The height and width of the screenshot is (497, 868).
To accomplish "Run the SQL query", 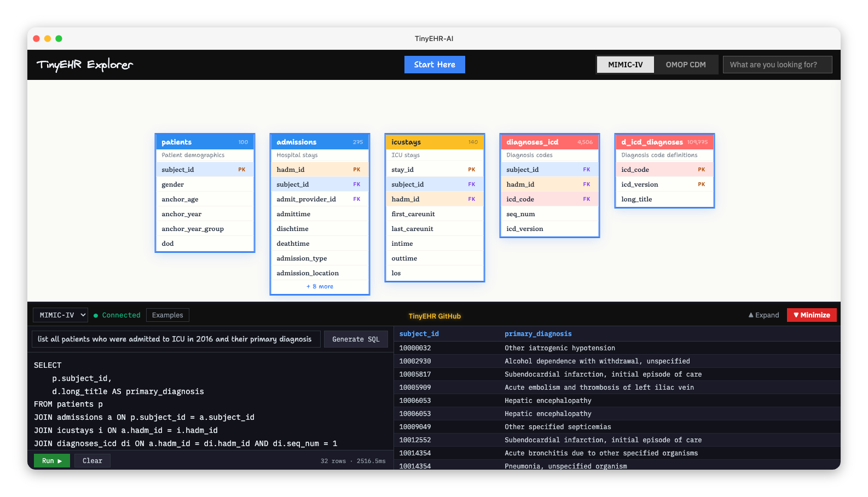I will pos(52,461).
